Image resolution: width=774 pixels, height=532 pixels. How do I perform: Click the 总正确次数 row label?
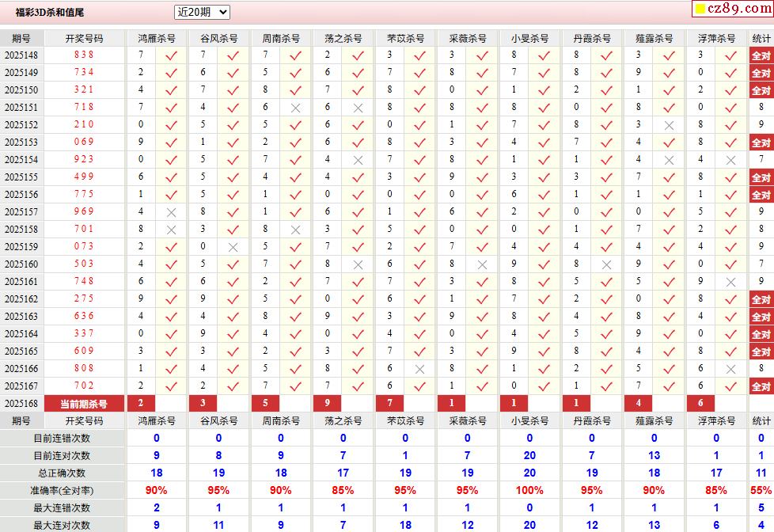click(62, 473)
